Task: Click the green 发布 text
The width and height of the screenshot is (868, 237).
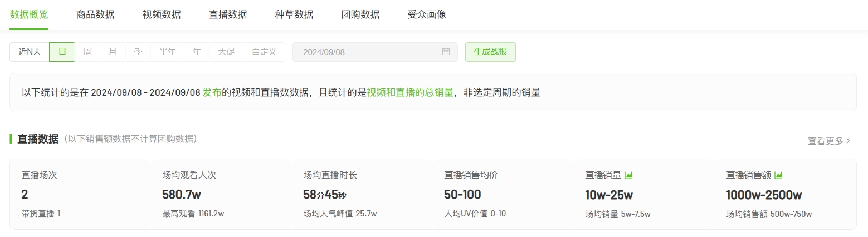Action: point(212,92)
